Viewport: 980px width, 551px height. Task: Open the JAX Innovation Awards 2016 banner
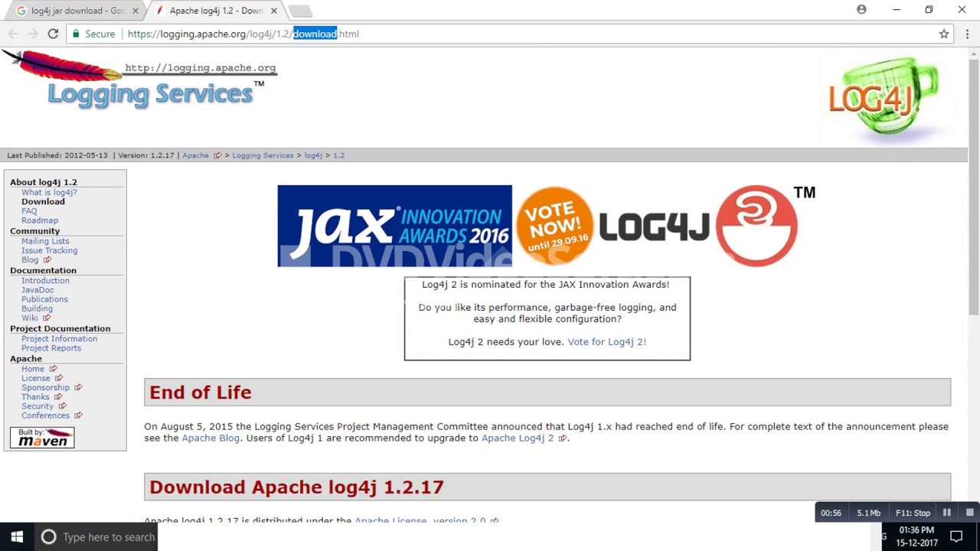pyautogui.click(x=394, y=226)
